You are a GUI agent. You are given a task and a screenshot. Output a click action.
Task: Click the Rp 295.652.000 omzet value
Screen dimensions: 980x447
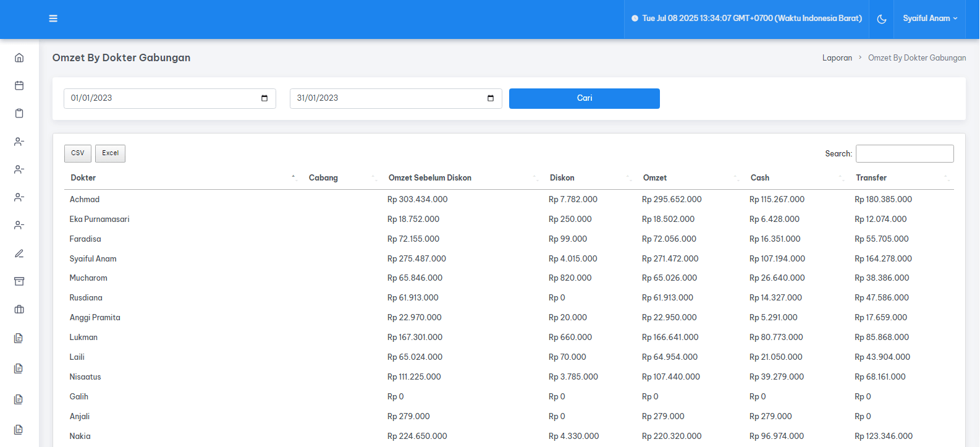672,200
